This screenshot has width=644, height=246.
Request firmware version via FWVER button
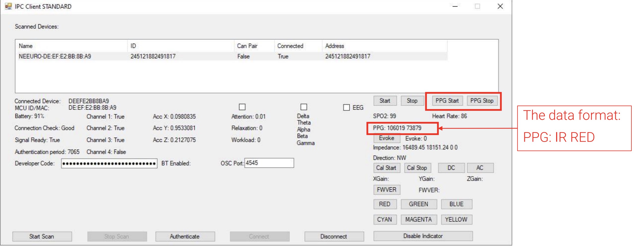[387, 189]
